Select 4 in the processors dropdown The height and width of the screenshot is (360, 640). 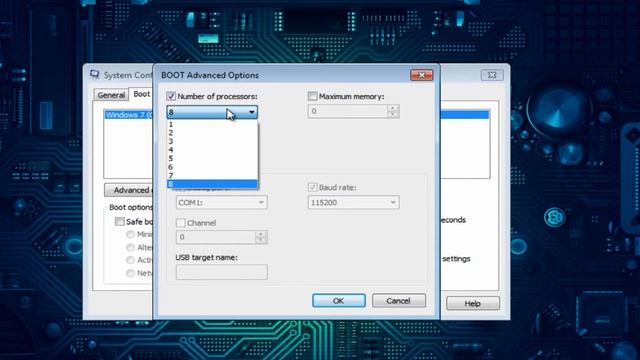point(212,150)
